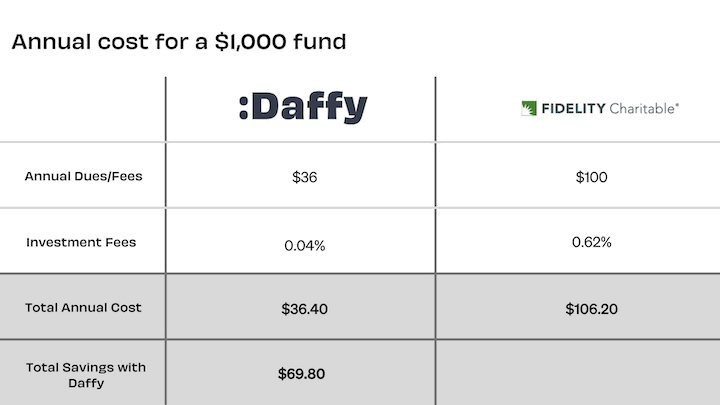The height and width of the screenshot is (405, 720).
Task: Click the Total Savings with Daffy label
Action: (x=86, y=375)
